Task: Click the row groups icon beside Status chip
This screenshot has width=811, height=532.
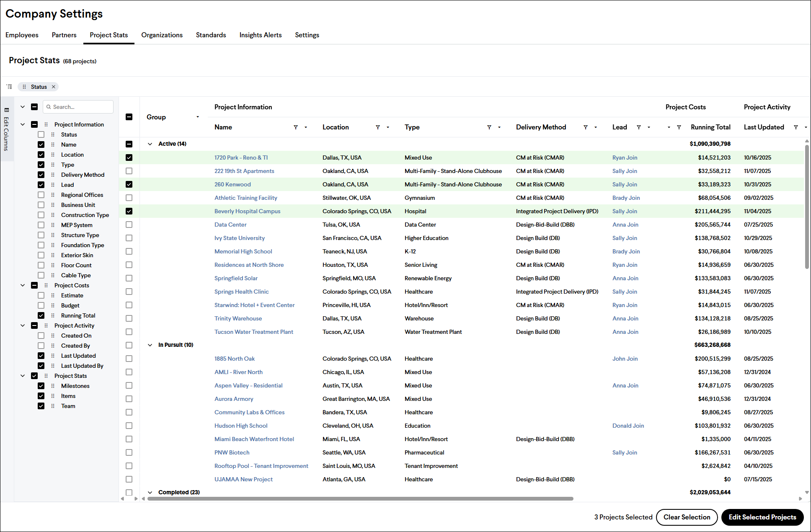Action: pos(9,87)
